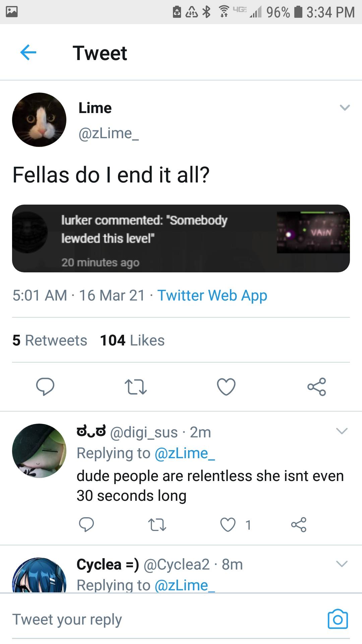Like Lime's tweet with heart icon
This screenshot has height=644, width=362.
tap(226, 386)
